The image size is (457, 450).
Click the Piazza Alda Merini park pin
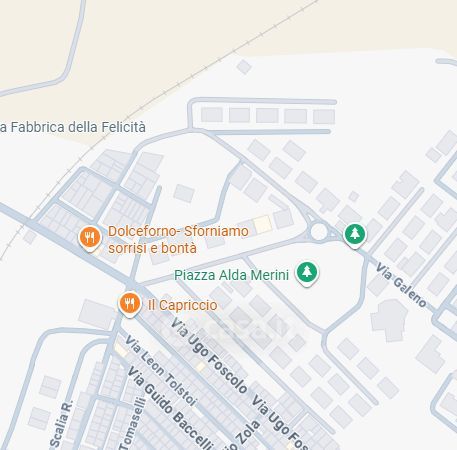click(307, 273)
